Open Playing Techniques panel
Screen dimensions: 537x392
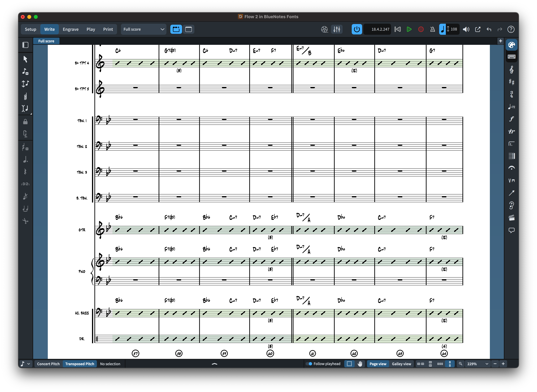pos(511,181)
